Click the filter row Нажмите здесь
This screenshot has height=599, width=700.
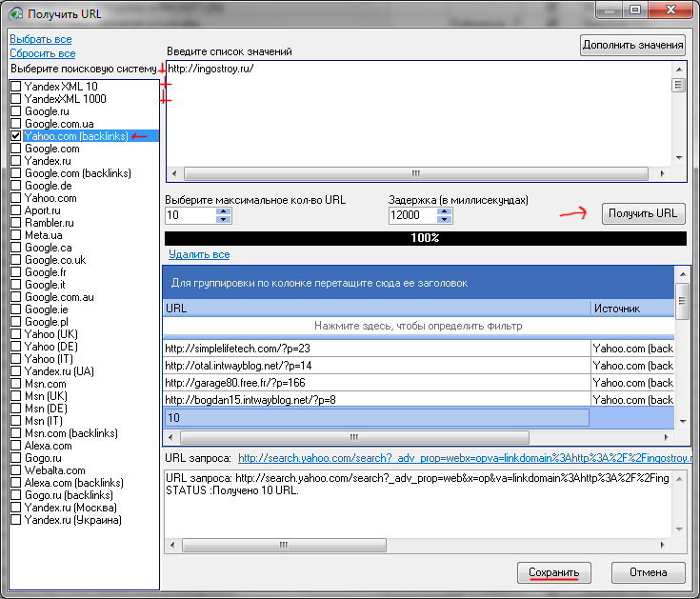418,326
